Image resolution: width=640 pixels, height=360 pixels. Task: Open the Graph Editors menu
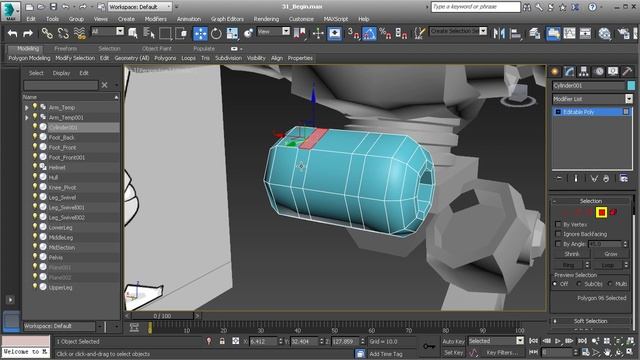click(x=227, y=19)
